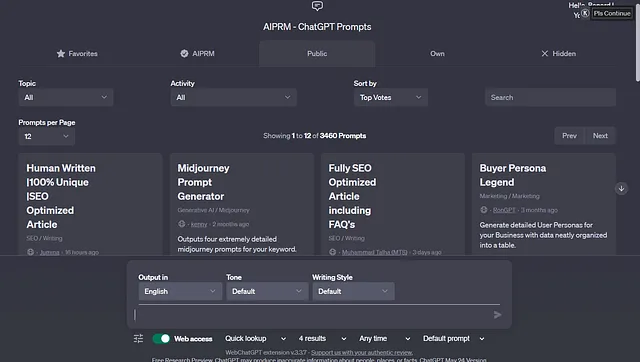Open the Quick lookup dropdown
640x362 pixels.
coord(256,338)
